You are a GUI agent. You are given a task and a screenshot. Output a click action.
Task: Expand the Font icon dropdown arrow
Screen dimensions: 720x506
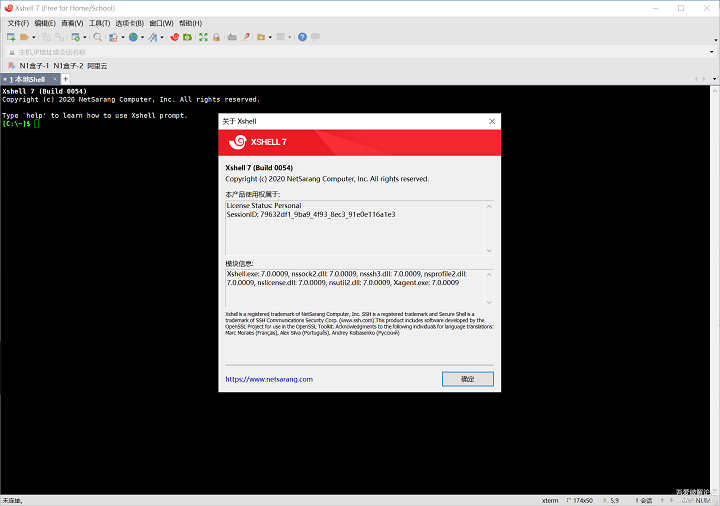(x=162, y=37)
